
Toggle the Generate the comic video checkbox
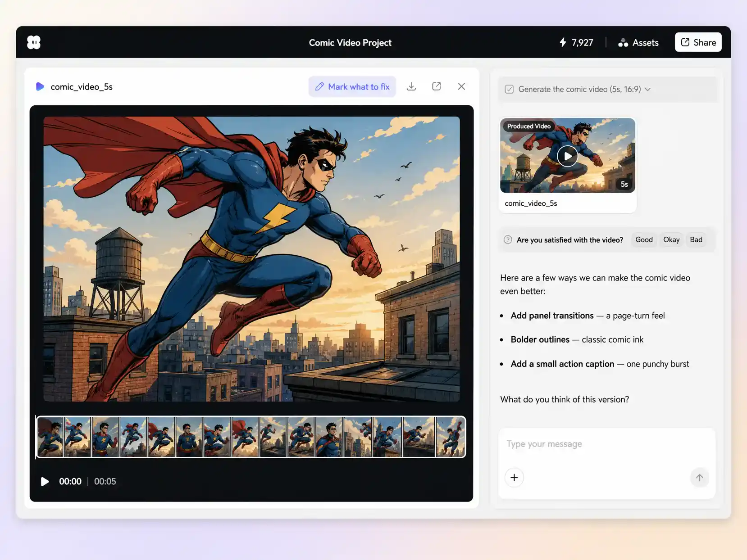509,89
